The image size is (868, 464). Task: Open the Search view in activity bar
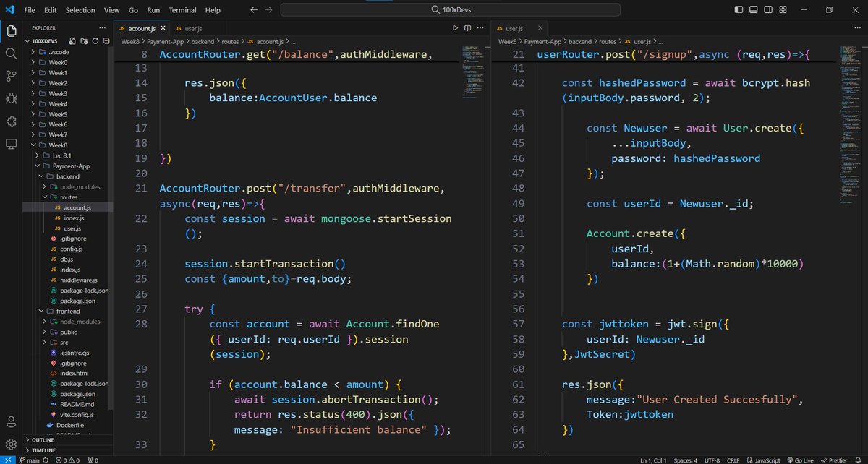coord(11,53)
